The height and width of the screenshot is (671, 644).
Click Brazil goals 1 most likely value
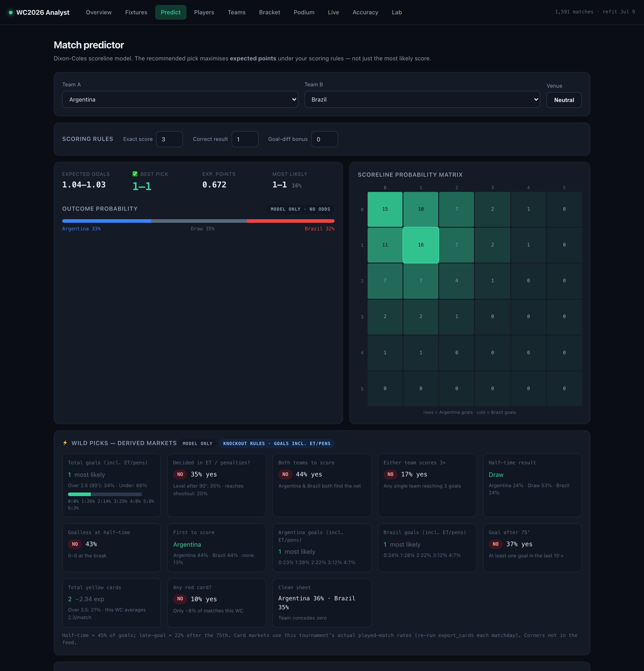(x=402, y=545)
